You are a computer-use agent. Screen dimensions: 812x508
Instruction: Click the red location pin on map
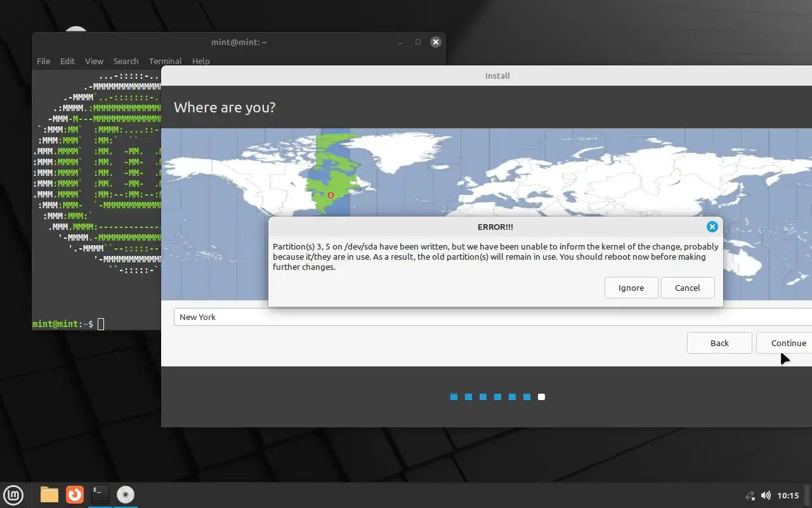pyautogui.click(x=331, y=196)
